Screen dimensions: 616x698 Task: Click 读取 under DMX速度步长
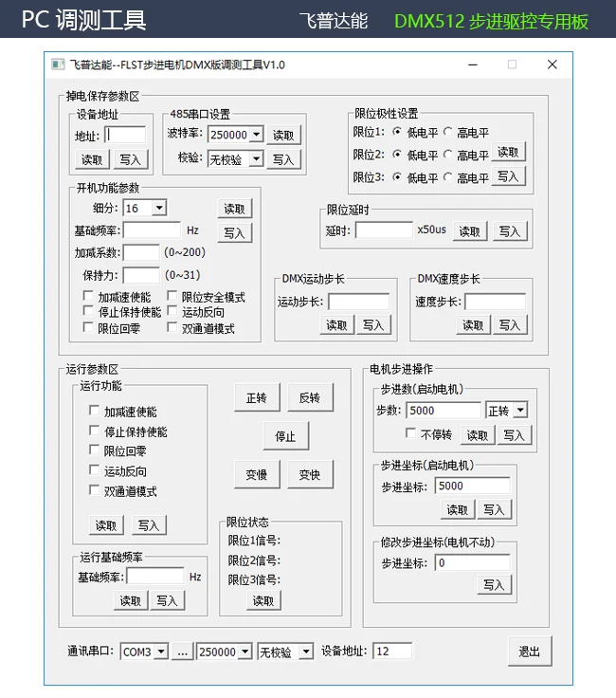(x=473, y=325)
